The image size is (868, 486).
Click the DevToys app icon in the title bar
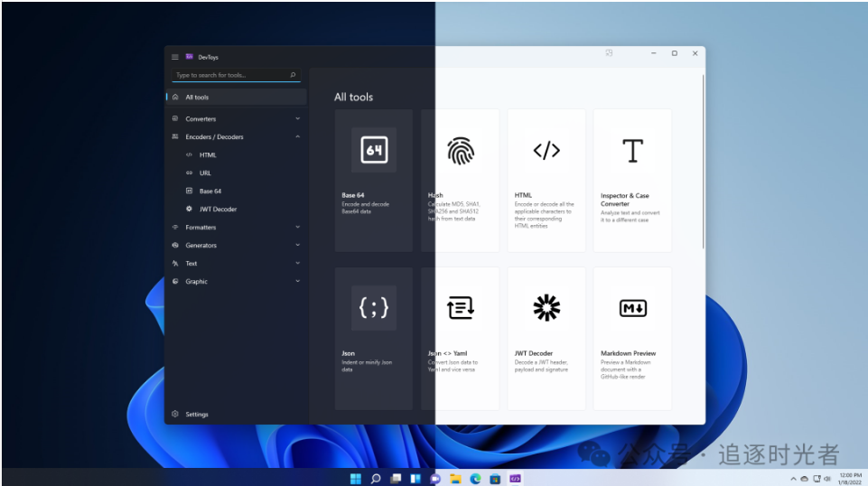tap(190, 57)
